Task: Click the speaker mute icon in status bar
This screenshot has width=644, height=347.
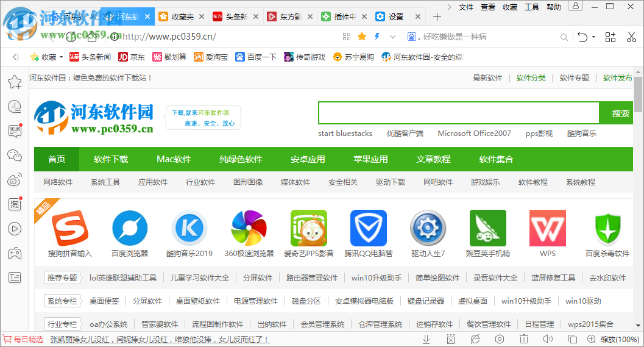Action: point(548,339)
